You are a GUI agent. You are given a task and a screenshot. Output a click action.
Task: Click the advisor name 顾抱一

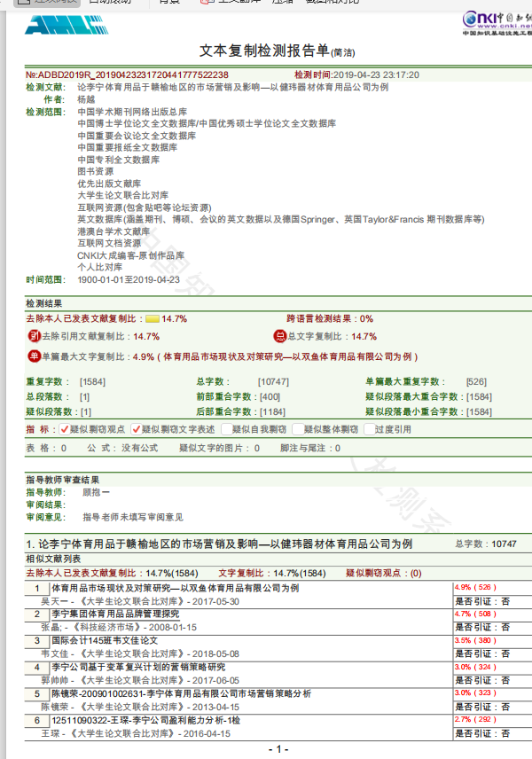tap(96, 492)
